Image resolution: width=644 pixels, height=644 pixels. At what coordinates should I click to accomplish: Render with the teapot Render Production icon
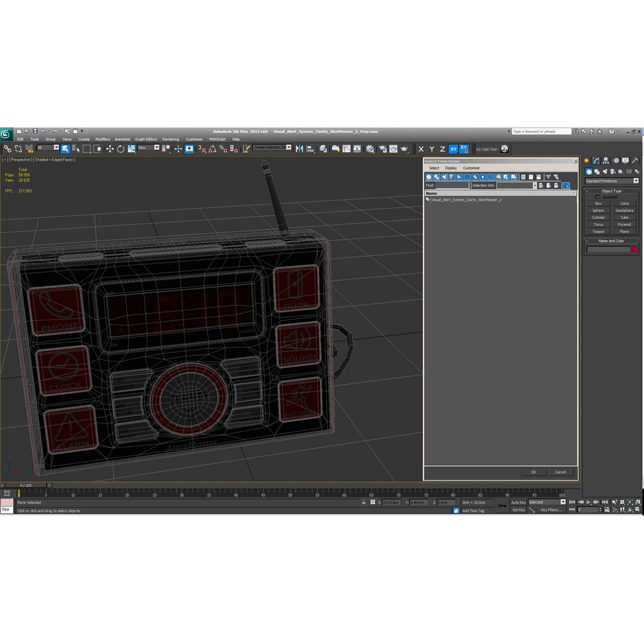(x=404, y=148)
